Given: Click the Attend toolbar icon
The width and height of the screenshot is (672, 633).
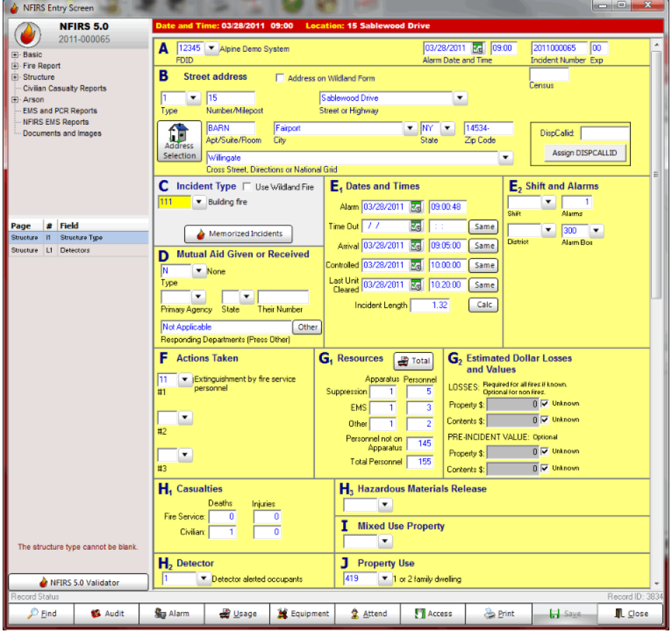Looking at the screenshot, I should (x=368, y=613).
